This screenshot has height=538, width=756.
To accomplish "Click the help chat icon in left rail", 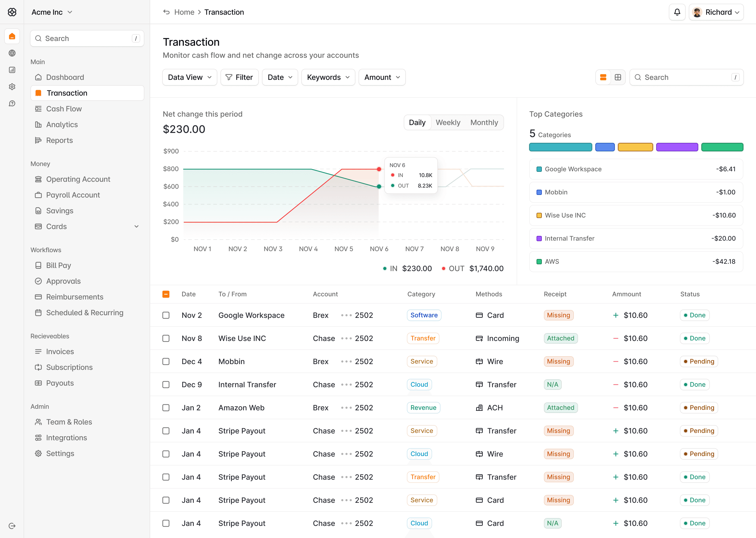I will 12,104.
